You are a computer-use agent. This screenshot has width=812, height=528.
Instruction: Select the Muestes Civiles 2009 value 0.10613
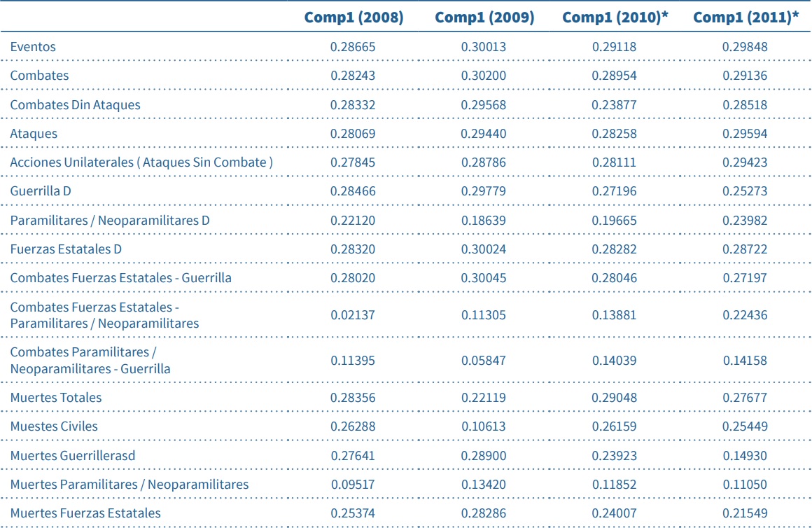[484, 426]
